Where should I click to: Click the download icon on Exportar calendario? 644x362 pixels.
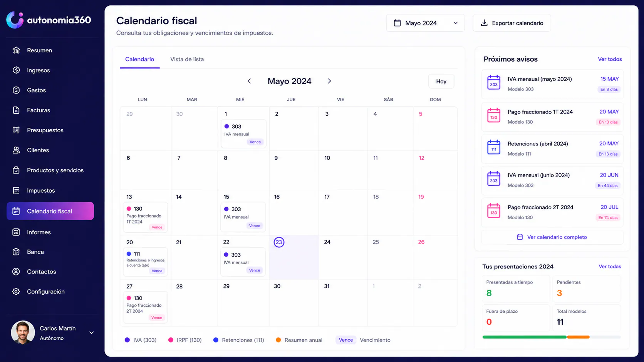[484, 23]
